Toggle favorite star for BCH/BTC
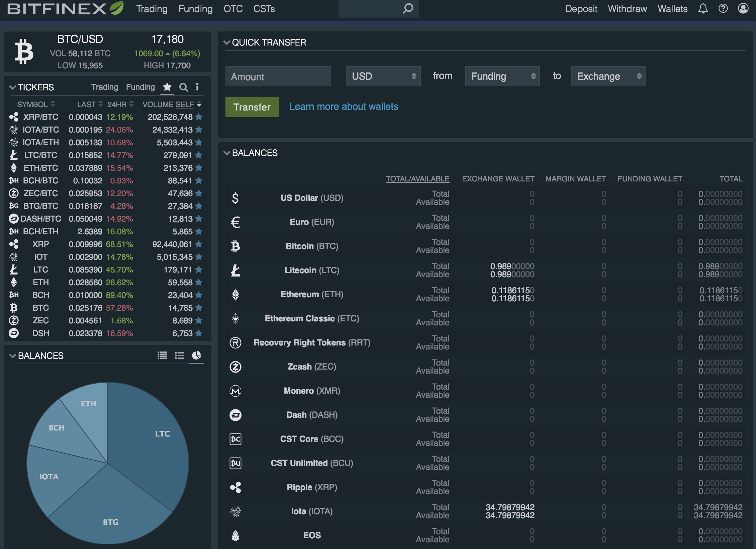Viewport: 756px width, 549px height. (199, 180)
